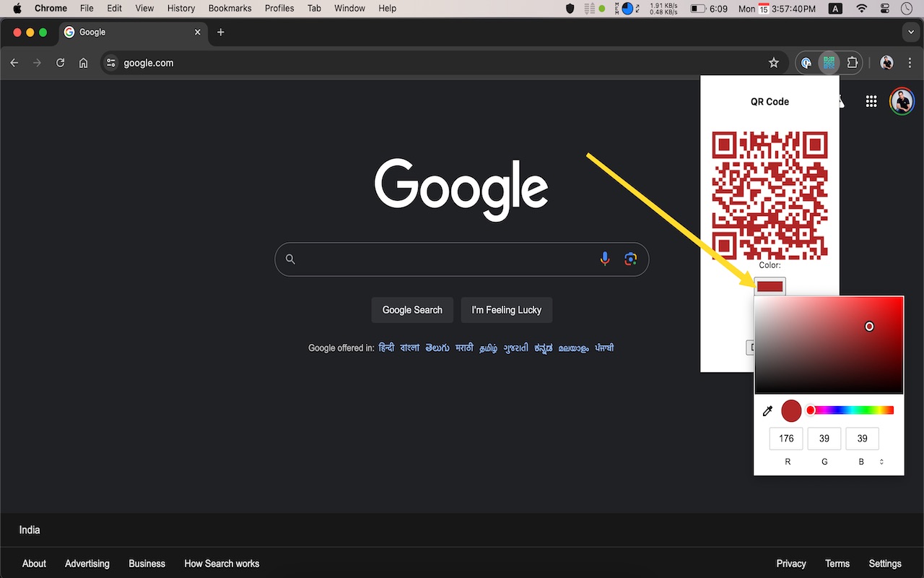Open the Settings footer link
Viewport: 924px width, 578px height.
point(885,564)
